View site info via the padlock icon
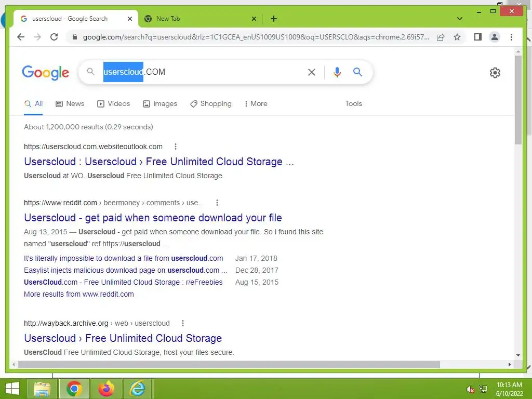 coord(75,37)
